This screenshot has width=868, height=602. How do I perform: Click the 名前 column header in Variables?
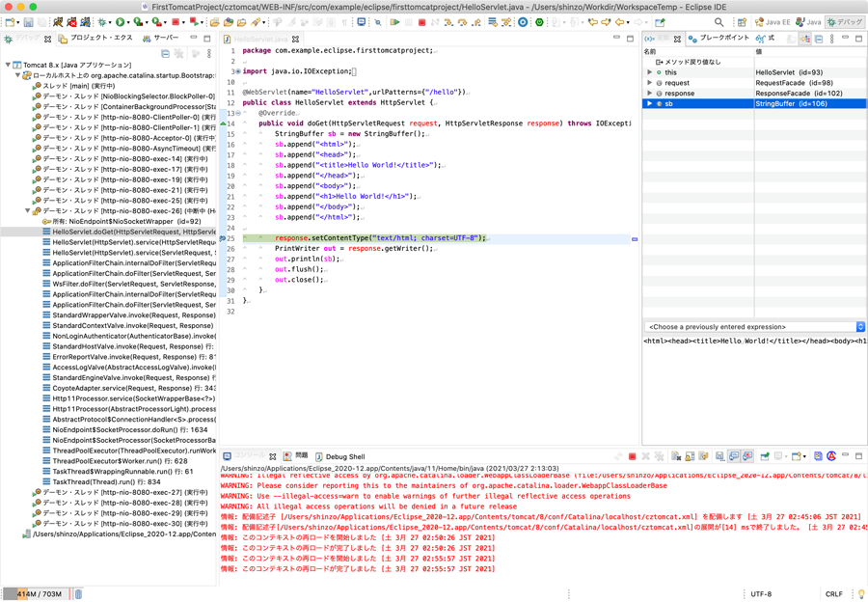tap(698, 51)
